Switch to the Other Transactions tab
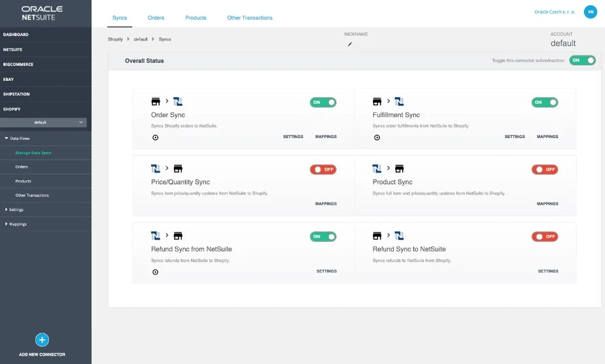 [250, 18]
